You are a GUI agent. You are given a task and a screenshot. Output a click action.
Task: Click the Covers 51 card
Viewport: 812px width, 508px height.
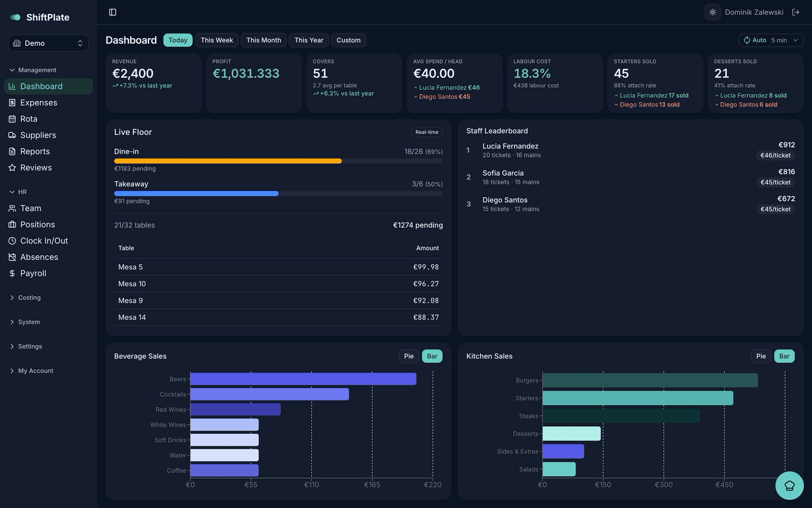click(354, 83)
